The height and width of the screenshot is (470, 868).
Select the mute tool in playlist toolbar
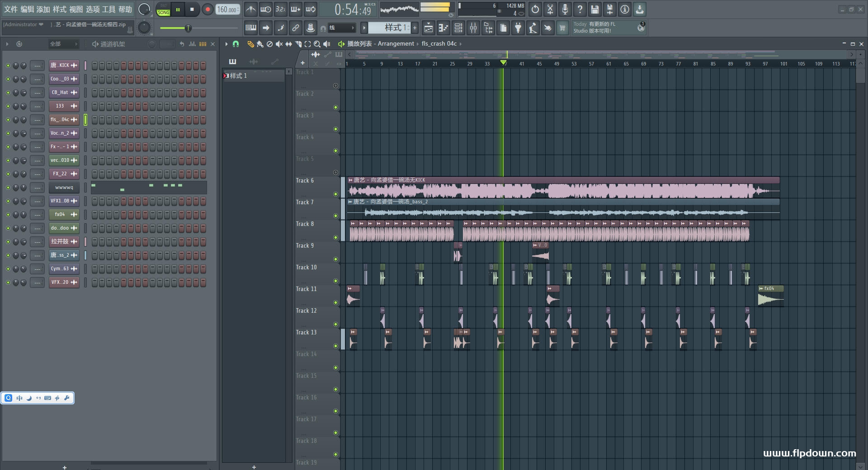(x=279, y=44)
